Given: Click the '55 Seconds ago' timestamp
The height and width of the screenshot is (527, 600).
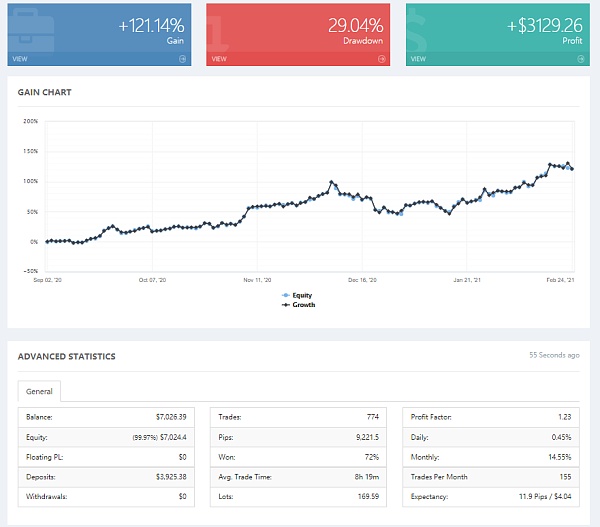Looking at the screenshot, I should coord(554,355).
